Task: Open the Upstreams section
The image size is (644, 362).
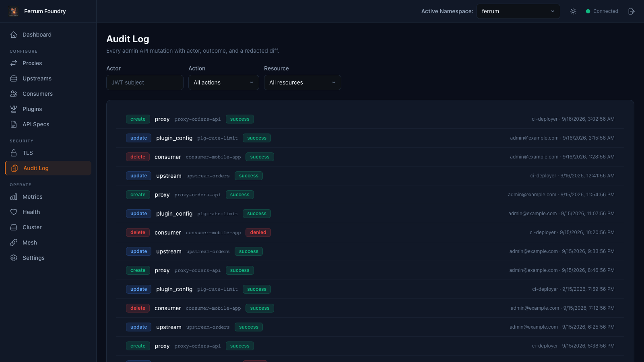Action: click(x=48, y=78)
